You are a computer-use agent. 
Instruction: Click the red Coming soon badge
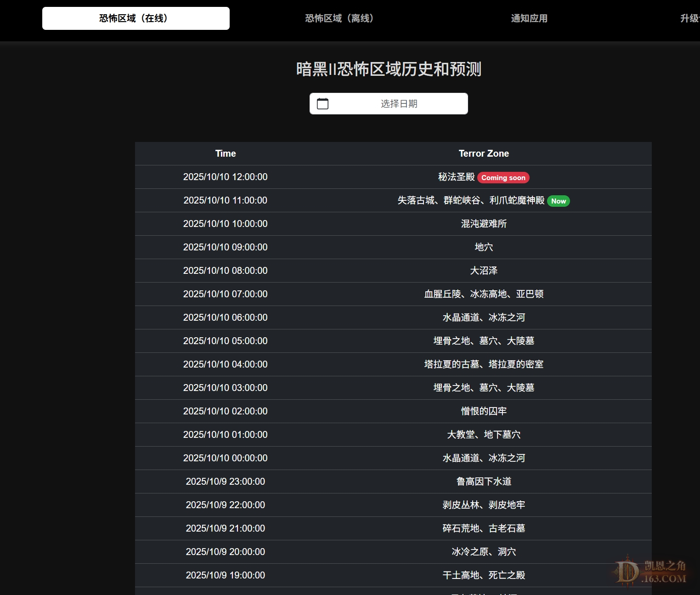503,178
